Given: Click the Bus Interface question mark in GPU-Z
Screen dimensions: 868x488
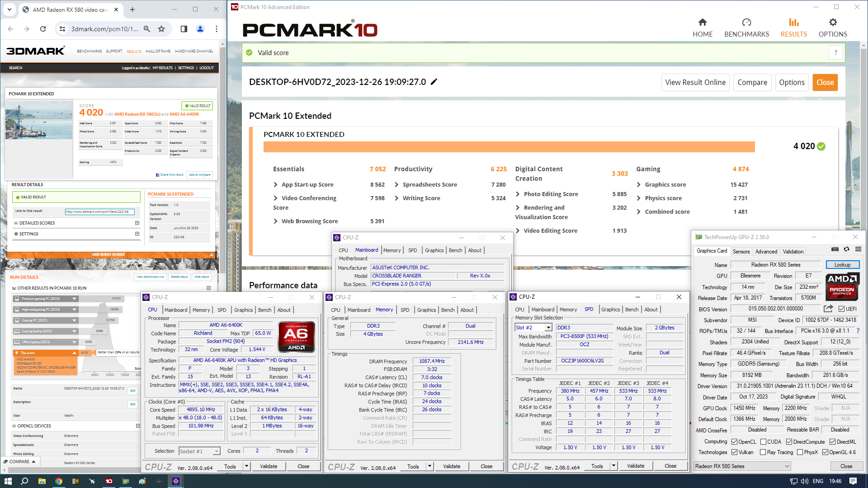Looking at the screenshot, I should tap(858, 331).
